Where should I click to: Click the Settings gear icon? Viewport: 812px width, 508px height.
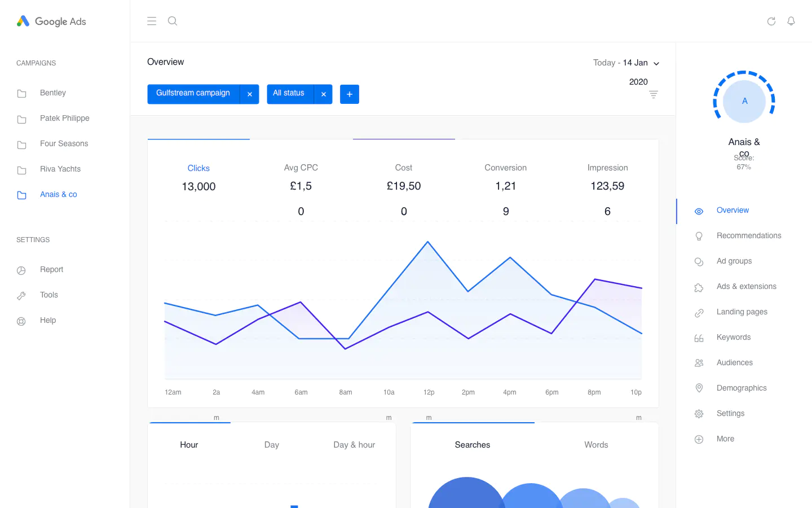699,414
